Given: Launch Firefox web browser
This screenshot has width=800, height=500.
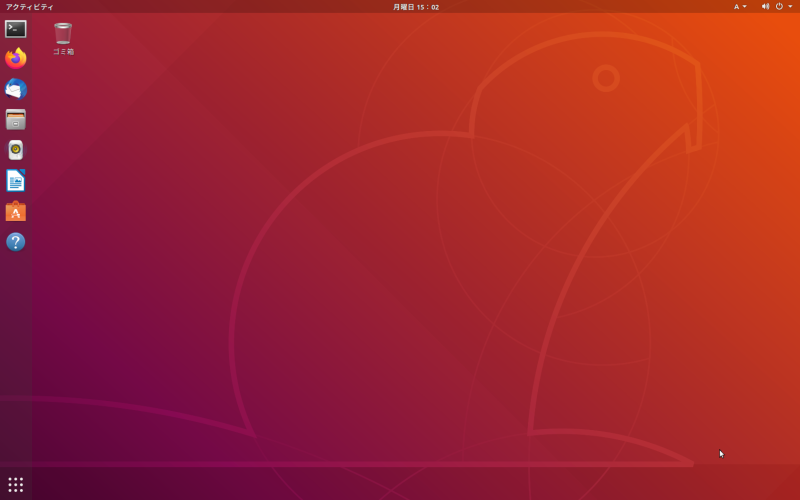Looking at the screenshot, I should (x=15, y=59).
